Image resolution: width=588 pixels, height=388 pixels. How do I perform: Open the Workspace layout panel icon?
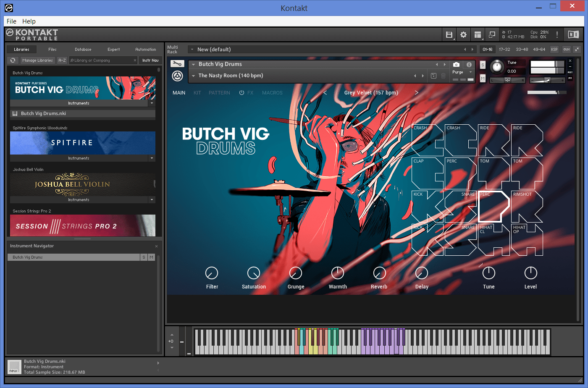[x=478, y=34]
